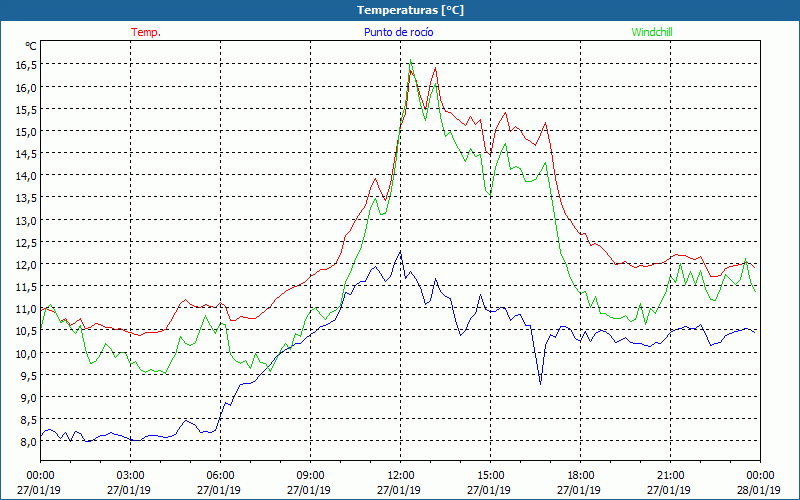Screen dimensions: 800x500
Task: Click the blue dew point peak at 12:00
Action: (x=401, y=252)
